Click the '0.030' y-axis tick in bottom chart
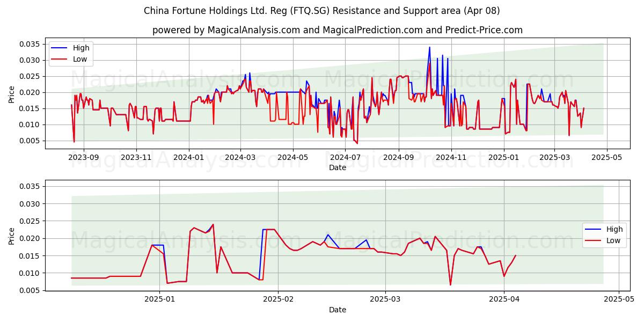 [31, 203]
